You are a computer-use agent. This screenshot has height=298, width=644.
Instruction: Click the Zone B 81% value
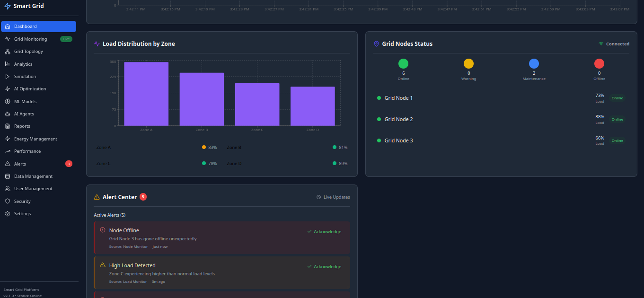pos(343,148)
